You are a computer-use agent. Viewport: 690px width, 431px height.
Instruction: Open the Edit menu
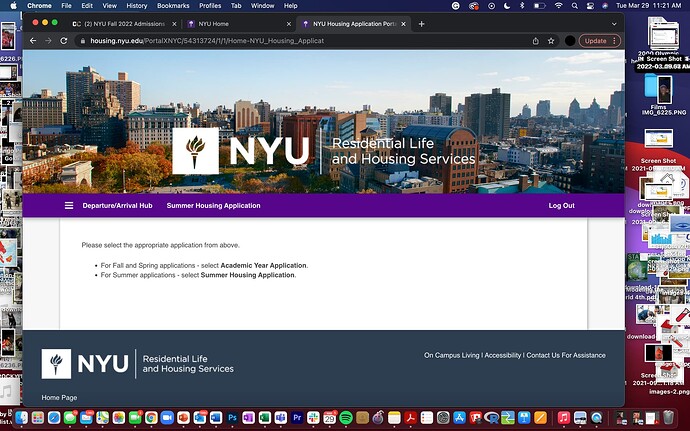(x=87, y=6)
